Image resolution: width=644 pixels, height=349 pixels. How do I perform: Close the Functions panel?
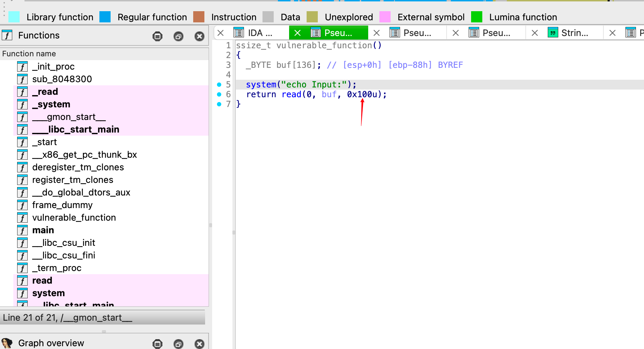coord(199,36)
